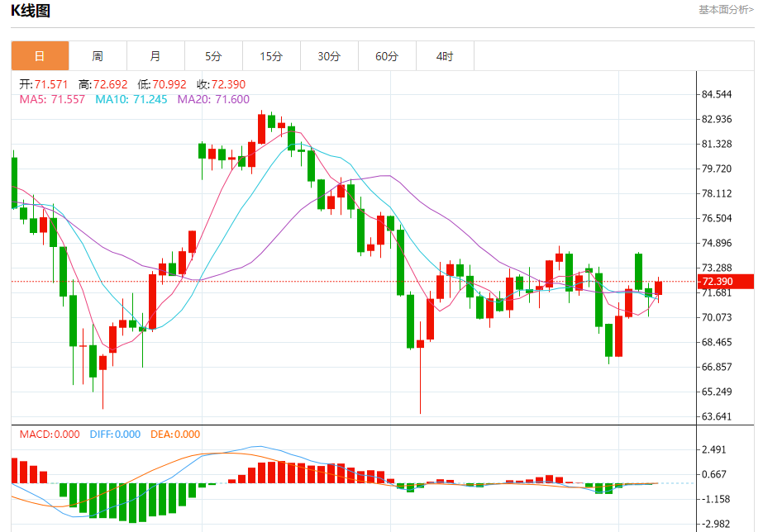Image resolution: width=763 pixels, height=532 pixels.
Task: Click the DIFF:0.000 indicator label
Action: (116, 435)
